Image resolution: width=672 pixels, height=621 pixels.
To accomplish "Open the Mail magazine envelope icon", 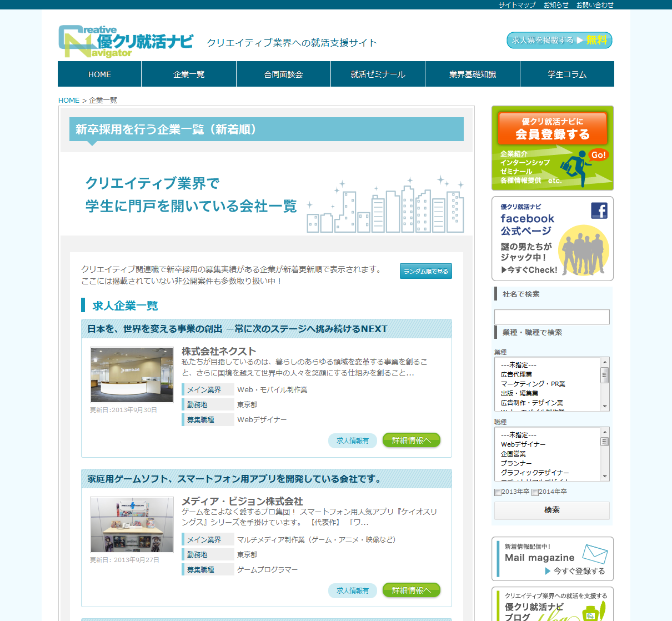I will click(595, 554).
